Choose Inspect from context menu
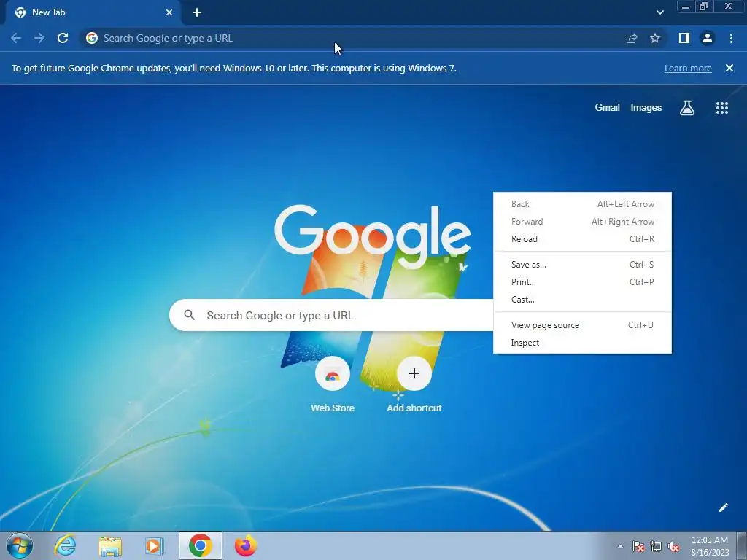This screenshot has width=747, height=560. click(582, 343)
